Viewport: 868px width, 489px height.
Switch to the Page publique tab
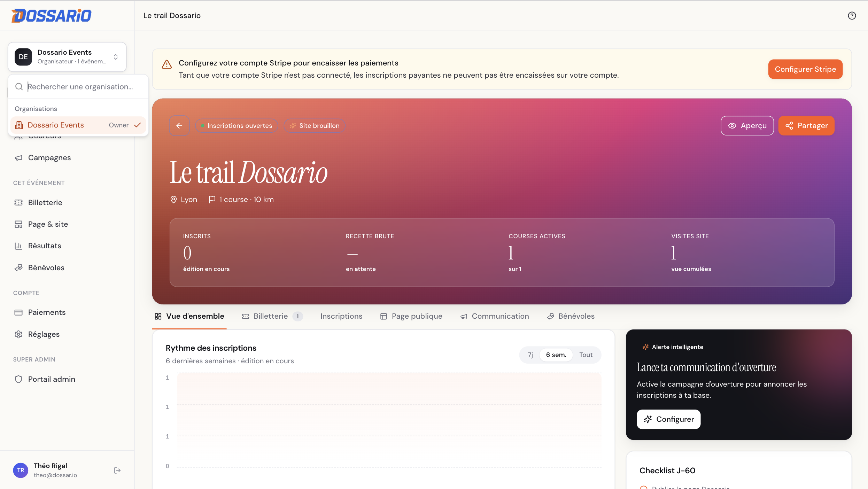point(411,316)
